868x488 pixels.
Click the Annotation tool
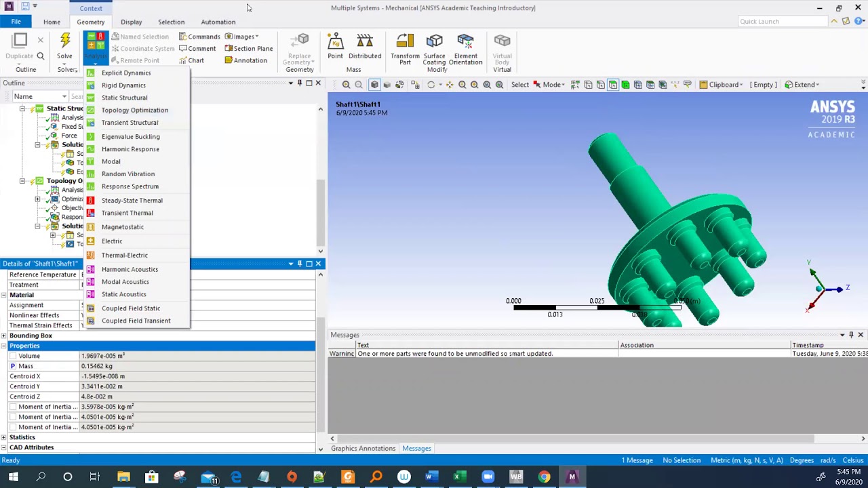pos(245,60)
